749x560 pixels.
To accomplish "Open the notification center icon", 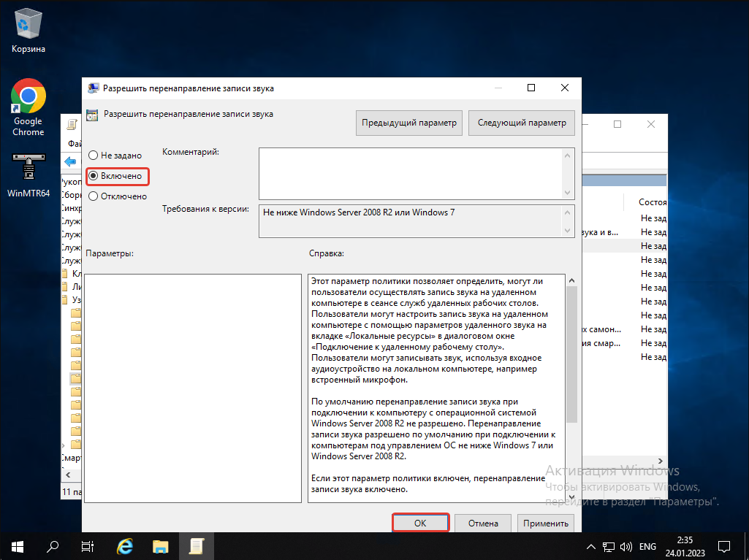I will [x=723, y=545].
